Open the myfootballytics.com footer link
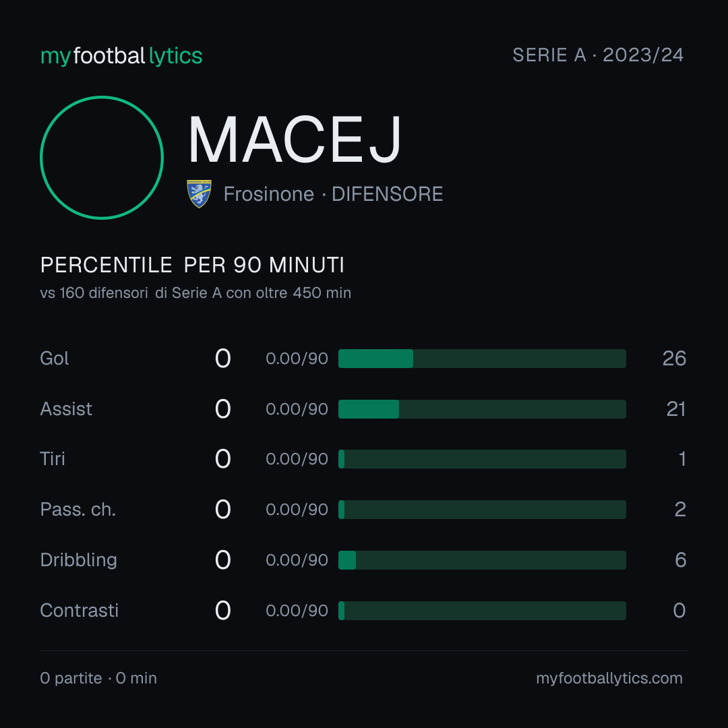 click(x=609, y=678)
